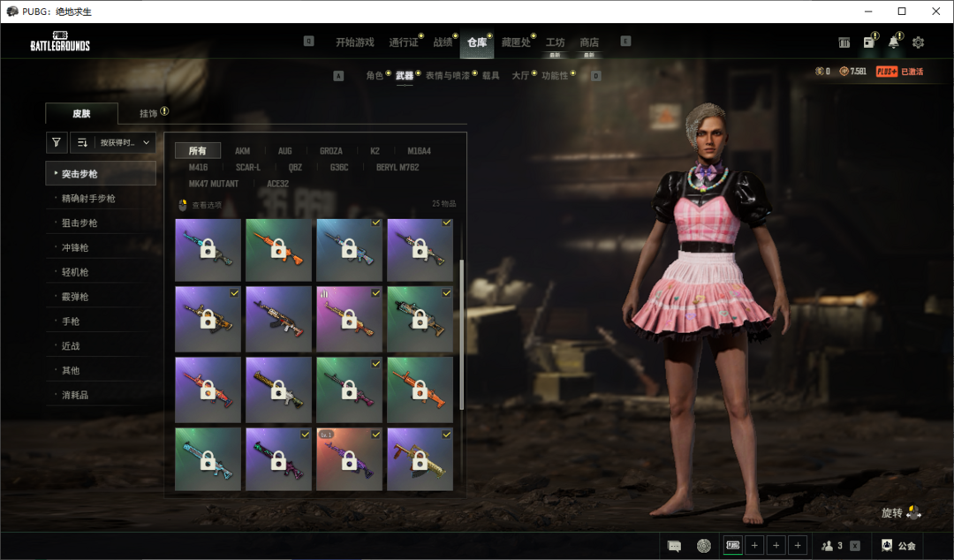Switch to the 挂饰 tab
954x560 pixels.
coord(148,113)
